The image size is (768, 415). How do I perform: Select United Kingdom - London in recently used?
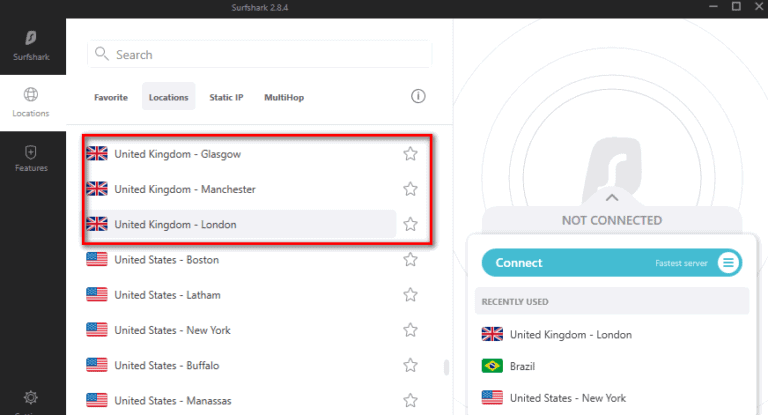570,334
